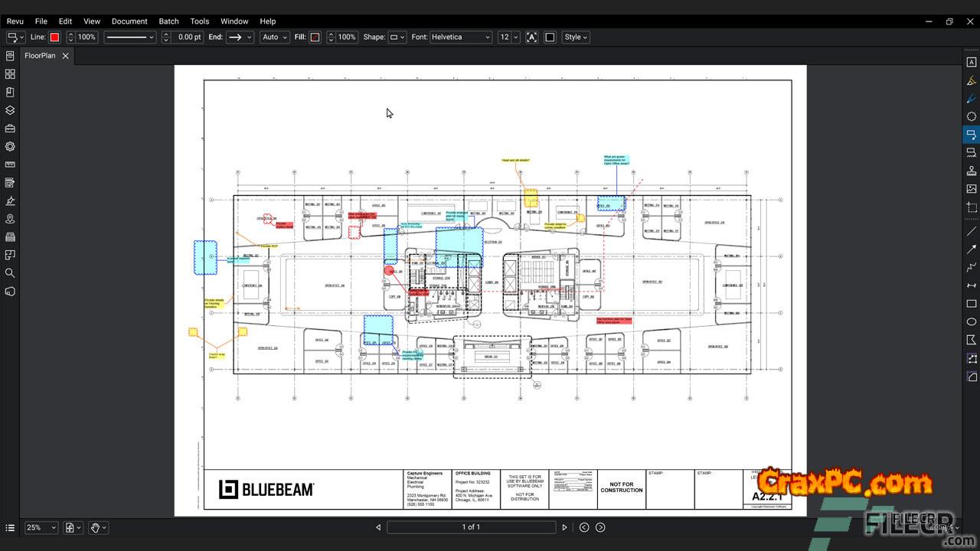This screenshot has height=551, width=980.
Task: Go to the next view
Action: coord(600,527)
